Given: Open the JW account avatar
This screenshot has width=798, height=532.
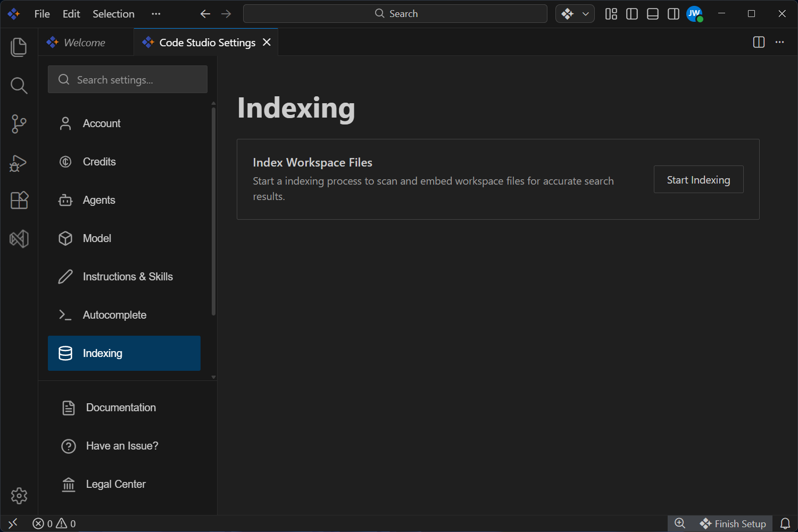Looking at the screenshot, I should (694, 14).
